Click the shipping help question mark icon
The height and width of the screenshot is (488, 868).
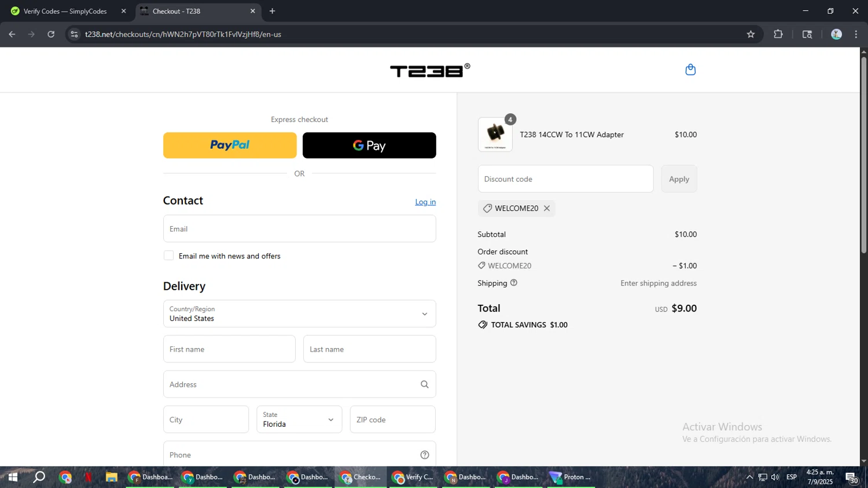[514, 283]
